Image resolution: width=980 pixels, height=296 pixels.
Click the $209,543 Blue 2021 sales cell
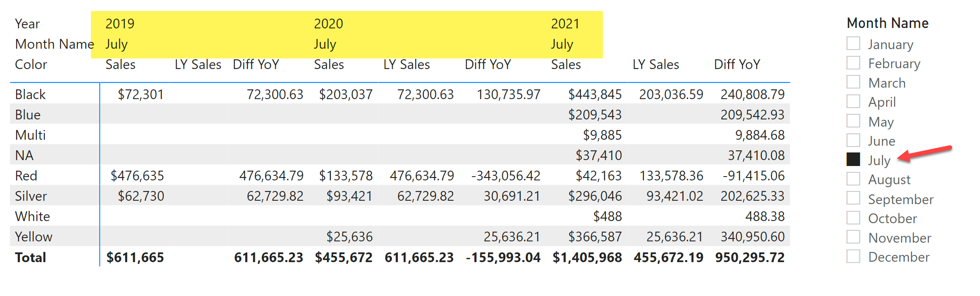[595, 115]
